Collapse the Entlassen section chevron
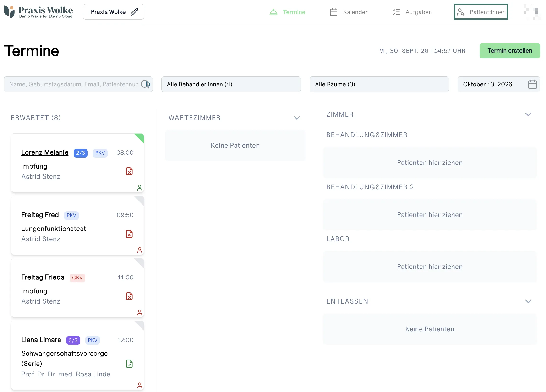Image resolution: width=546 pixels, height=392 pixels. (x=528, y=301)
